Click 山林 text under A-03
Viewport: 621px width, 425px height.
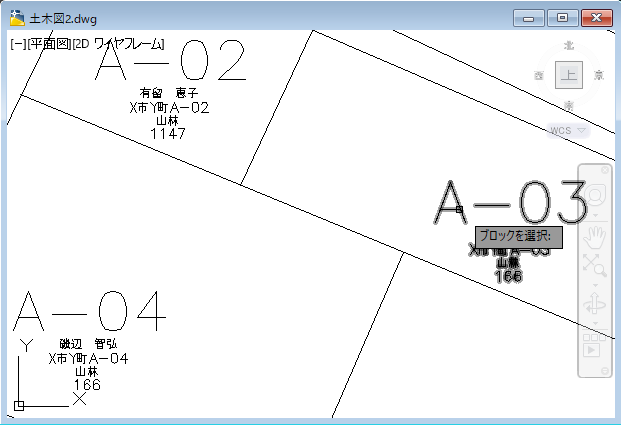[508, 263]
